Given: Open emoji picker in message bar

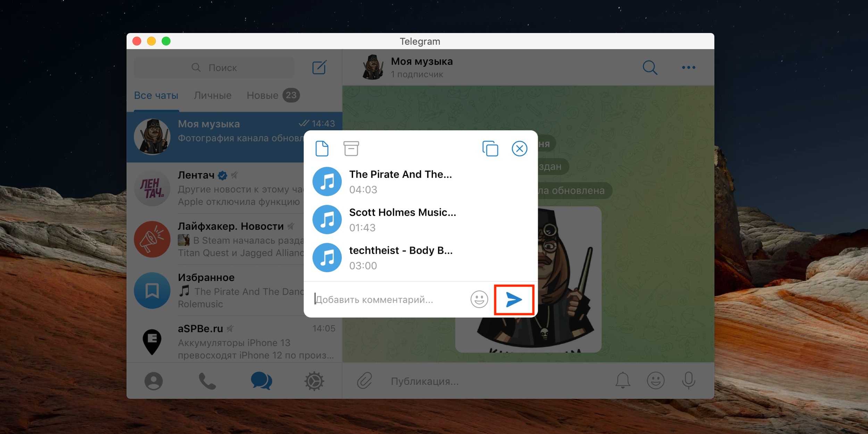Looking at the screenshot, I should click(x=656, y=381).
